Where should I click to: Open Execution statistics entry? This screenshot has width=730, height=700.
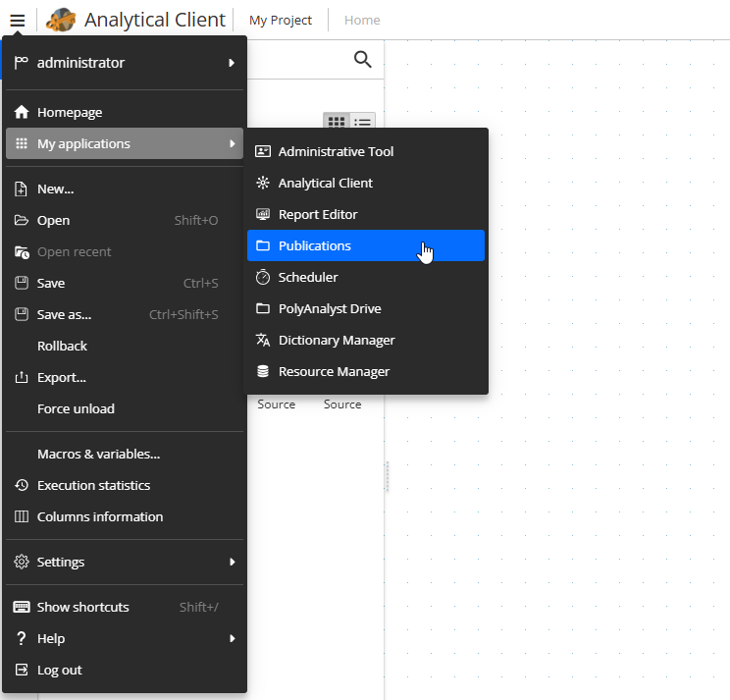(x=93, y=485)
